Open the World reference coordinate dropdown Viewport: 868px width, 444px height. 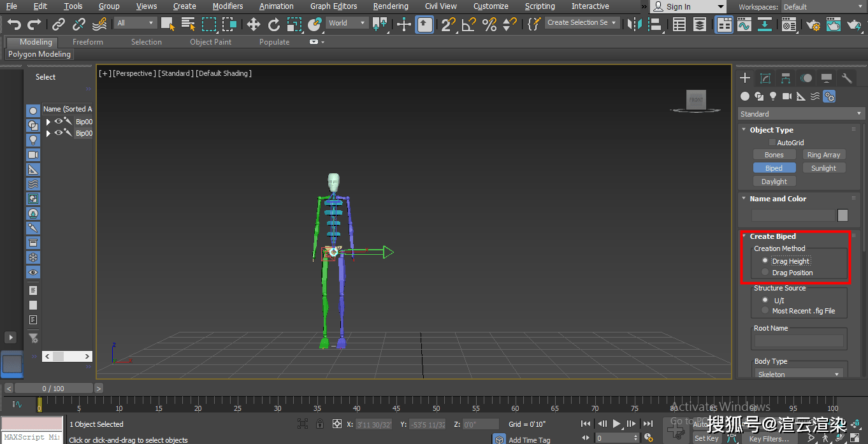tap(347, 23)
